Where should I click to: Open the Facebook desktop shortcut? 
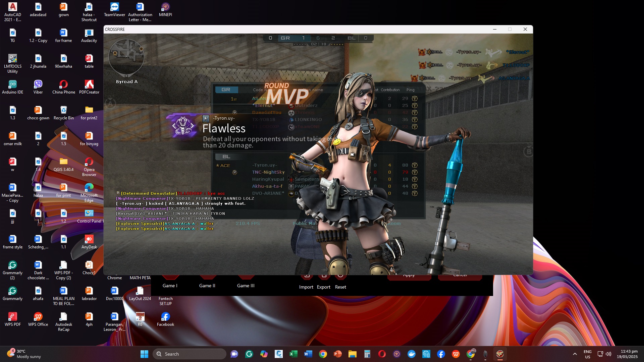[165, 319]
